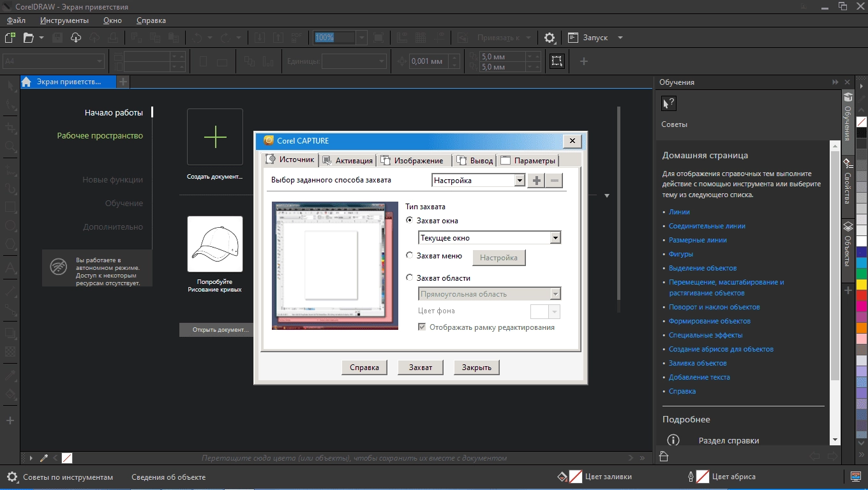Screen dimensions: 868x490
Task: Collapse the Обучения docker with double-arrow icon
Action: coord(835,82)
